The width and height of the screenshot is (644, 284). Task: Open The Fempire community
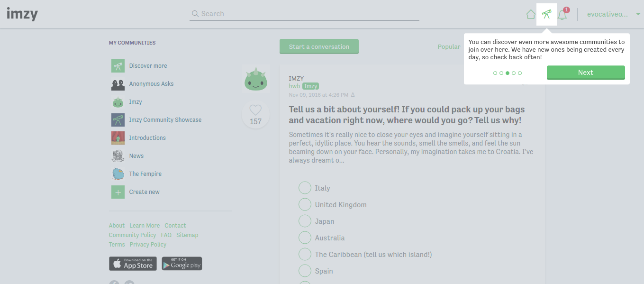click(x=145, y=174)
